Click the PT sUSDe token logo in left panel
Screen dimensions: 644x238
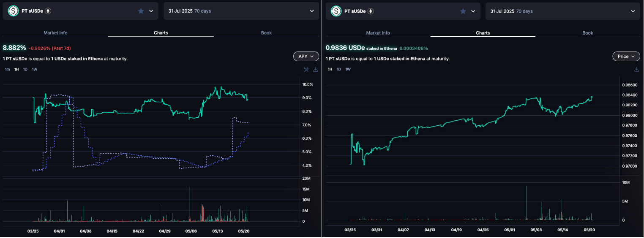pyautogui.click(x=14, y=11)
